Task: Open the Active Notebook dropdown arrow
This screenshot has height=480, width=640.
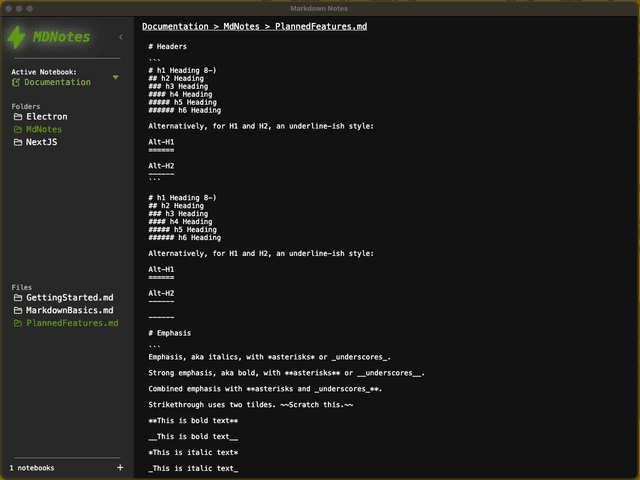Action: (116, 77)
